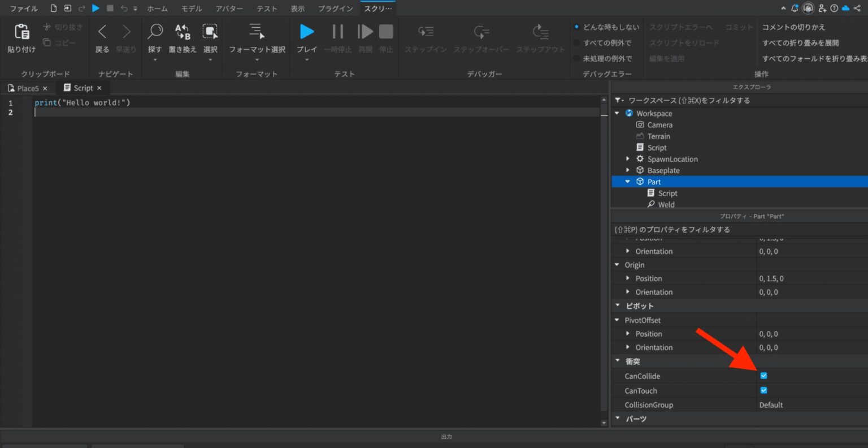
Task: Switch to the ホーム ribbon tab
Action: (157, 8)
